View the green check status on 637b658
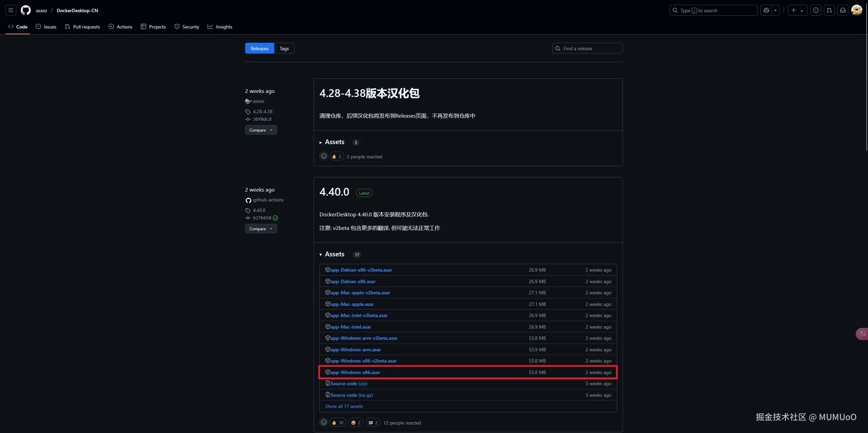This screenshot has width=868, height=433. (275, 218)
